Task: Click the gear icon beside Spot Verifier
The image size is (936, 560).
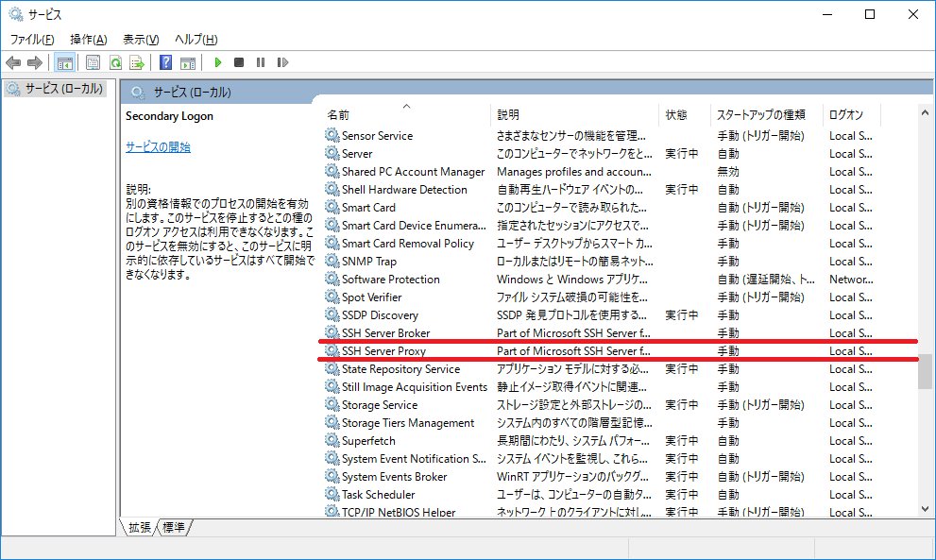Action: 332,297
